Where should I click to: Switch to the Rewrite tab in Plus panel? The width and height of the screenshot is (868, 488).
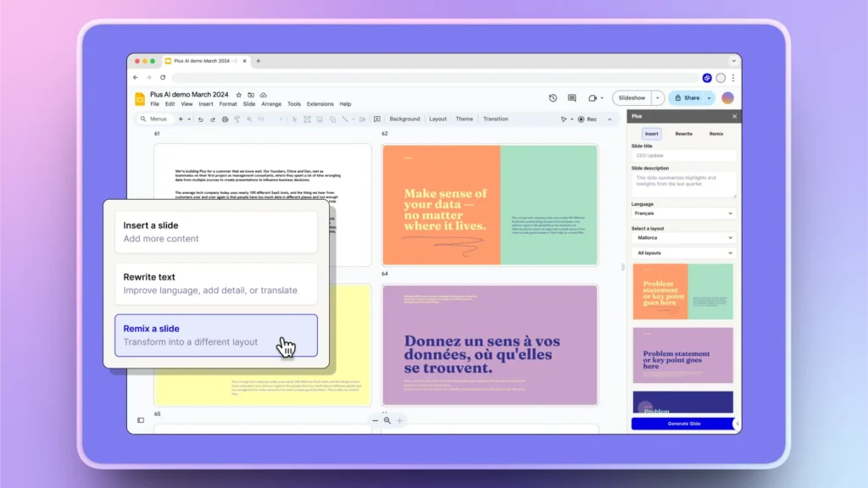point(684,134)
